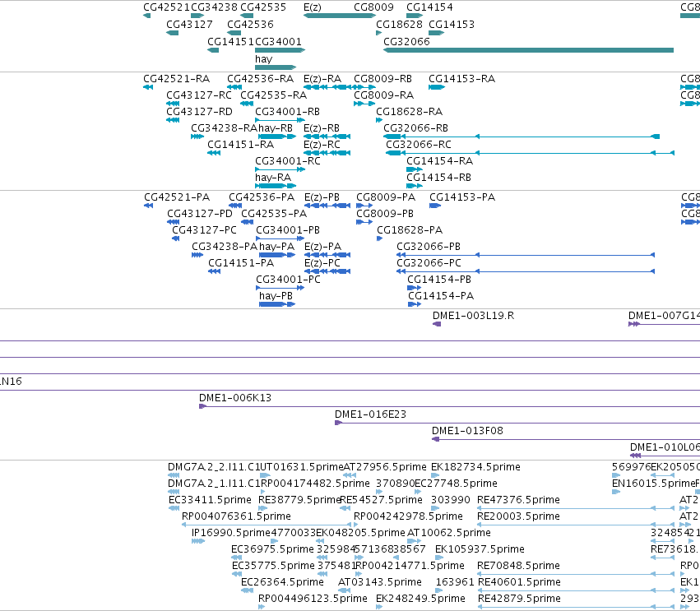Click transcript E(z)-RA
The width and height of the screenshot is (700, 611).
point(322,79)
